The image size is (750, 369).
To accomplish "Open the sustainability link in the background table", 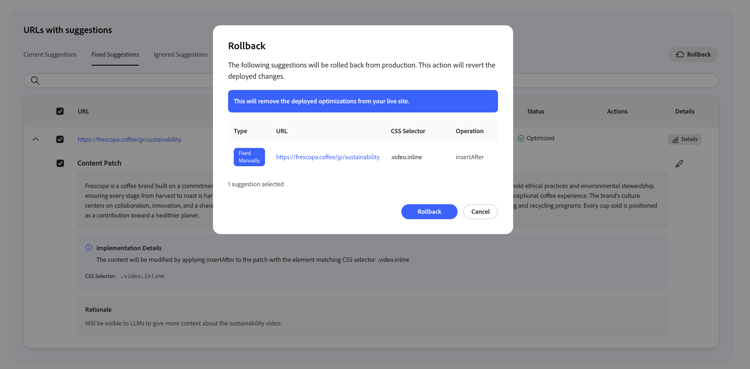I will point(129,140).
